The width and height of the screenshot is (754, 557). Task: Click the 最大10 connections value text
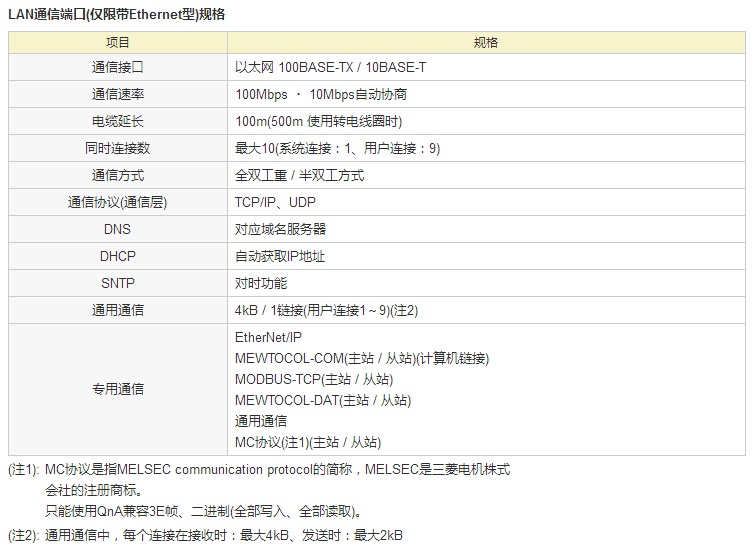(x=337, y=148)
